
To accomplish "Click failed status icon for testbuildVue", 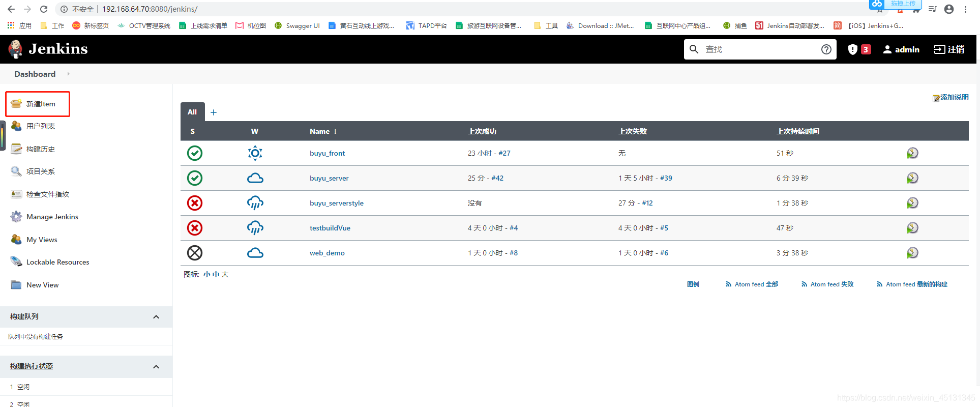I will point(195,228).
